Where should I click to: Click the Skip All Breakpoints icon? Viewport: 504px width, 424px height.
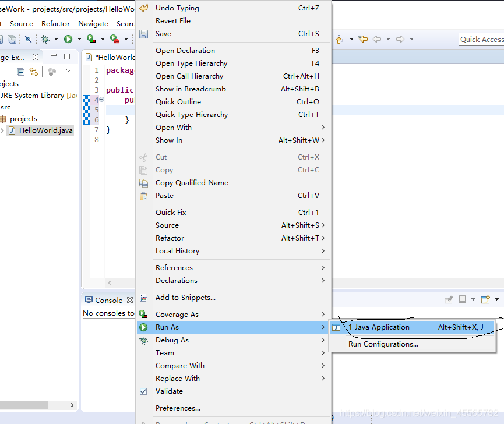29,39
